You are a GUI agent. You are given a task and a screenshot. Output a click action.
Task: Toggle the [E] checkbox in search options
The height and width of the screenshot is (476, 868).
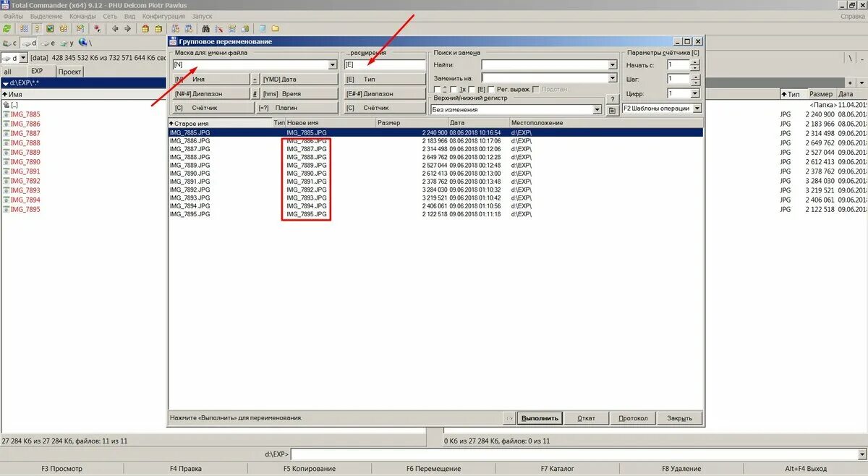pos(472,89)
